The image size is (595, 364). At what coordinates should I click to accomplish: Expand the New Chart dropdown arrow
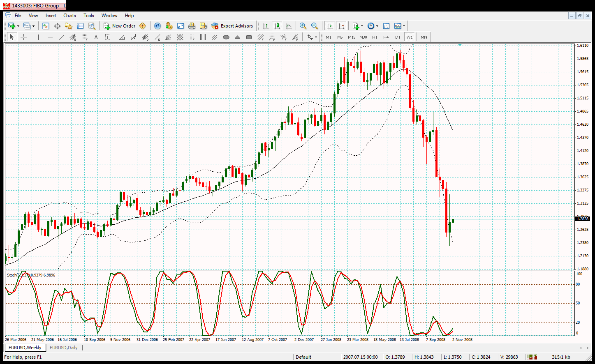pyautogui.click(x=18, y=26)
